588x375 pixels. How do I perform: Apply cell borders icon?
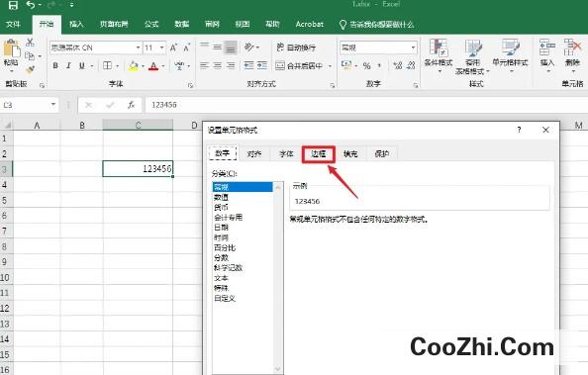pyautogui.click(x=108, y=65)
